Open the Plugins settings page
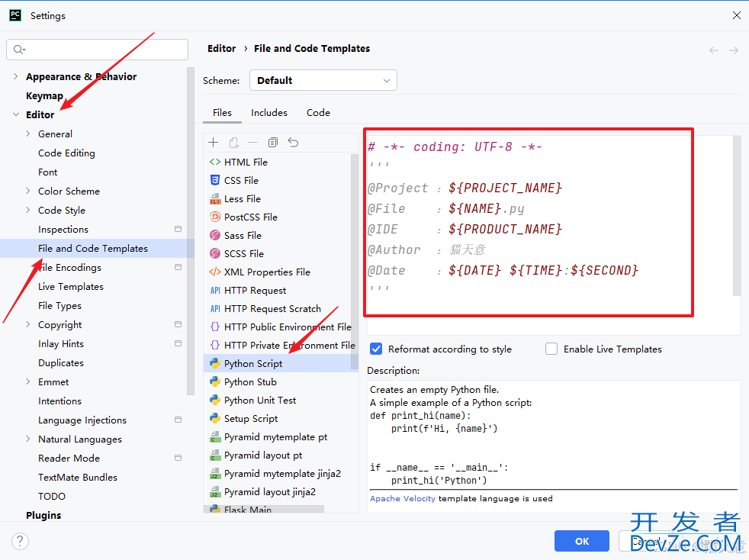 click(43, 515)
